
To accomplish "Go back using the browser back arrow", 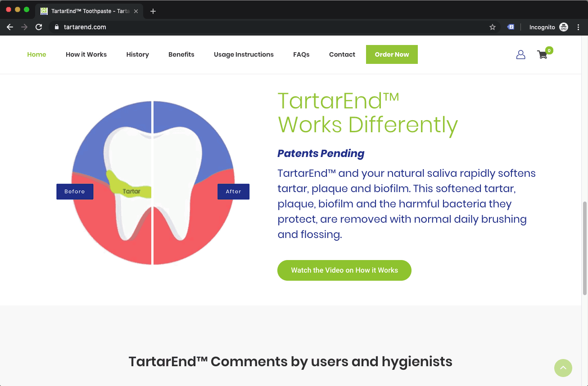I will click(10, 27).
